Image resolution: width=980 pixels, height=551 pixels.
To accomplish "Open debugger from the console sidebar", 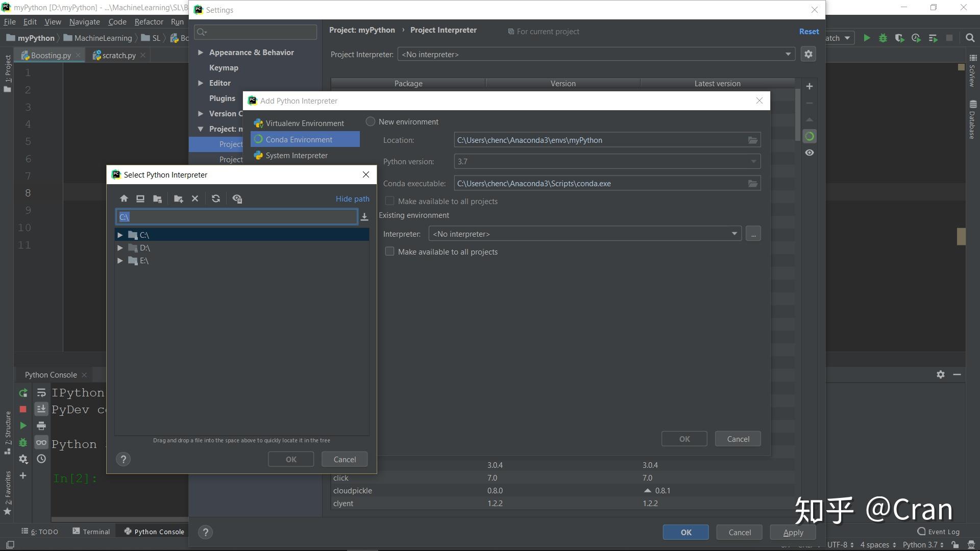I will [22, 442].
